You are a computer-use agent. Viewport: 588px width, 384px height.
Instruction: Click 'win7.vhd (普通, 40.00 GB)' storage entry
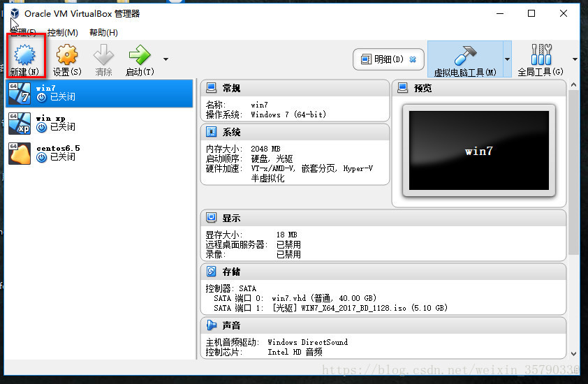324,298
